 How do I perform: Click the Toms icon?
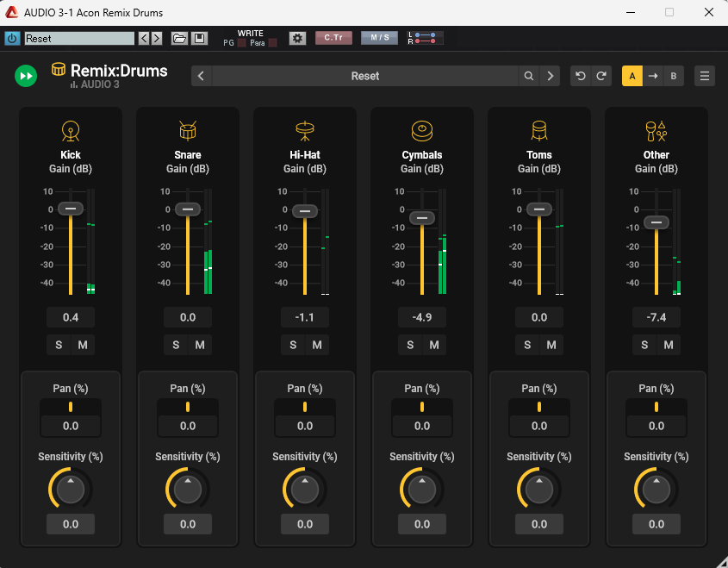point(539,131)
